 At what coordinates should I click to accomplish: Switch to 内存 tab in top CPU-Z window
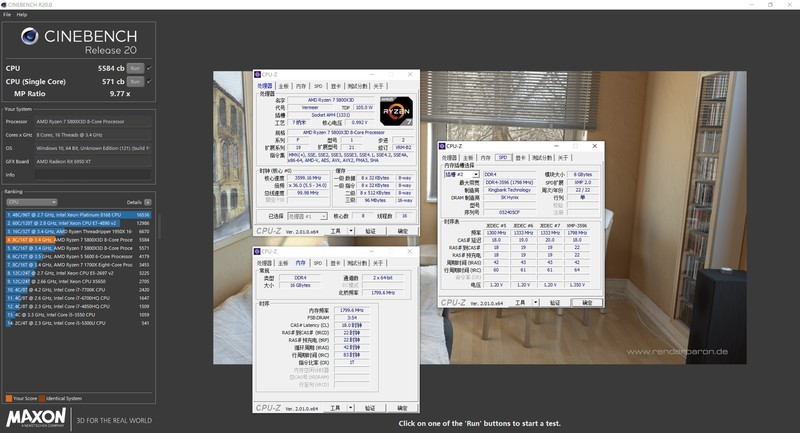pyautogui.click(x=301, y=86)
